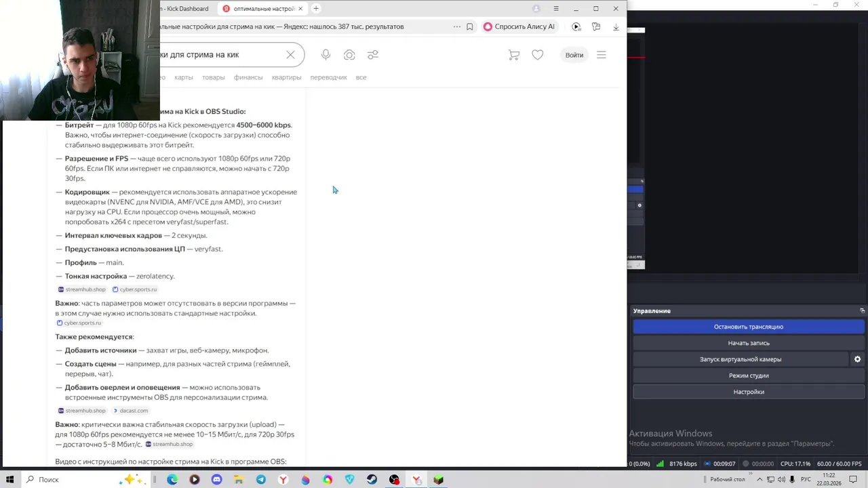
Task: Open the three-dot page menu in address bar
Action: [457, 26]
